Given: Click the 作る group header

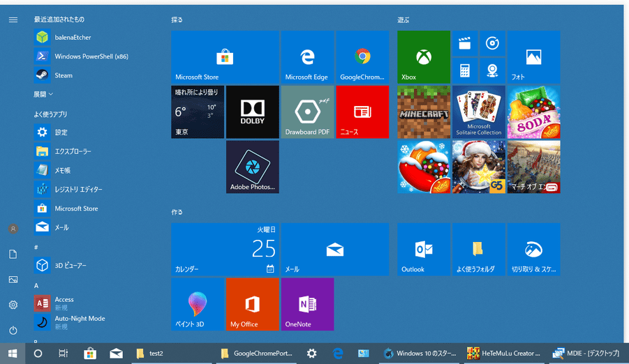Looking at the screenshot, I should [177, 212].
